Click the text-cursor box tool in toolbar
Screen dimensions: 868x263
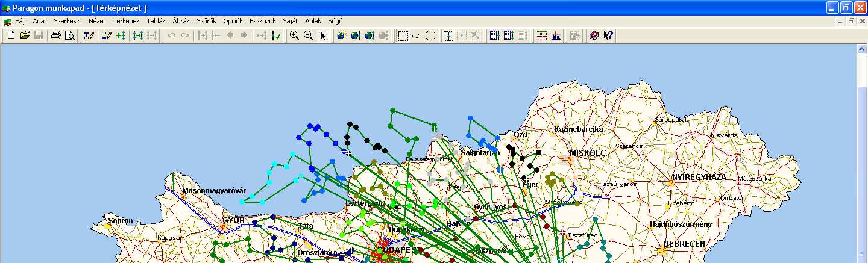[x=448, y=36]
